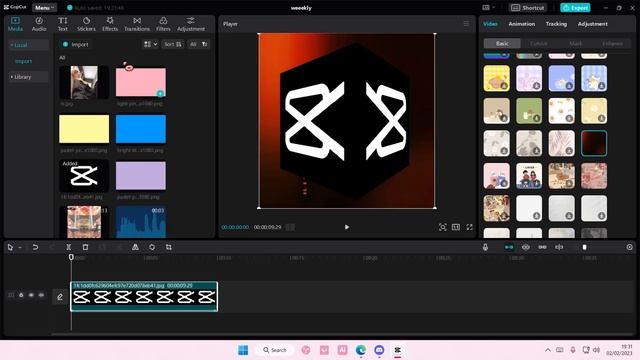This screenshot has height=360, width=640.
Task: Click the timeline playhead marker
Action: [x=71, y=257]
